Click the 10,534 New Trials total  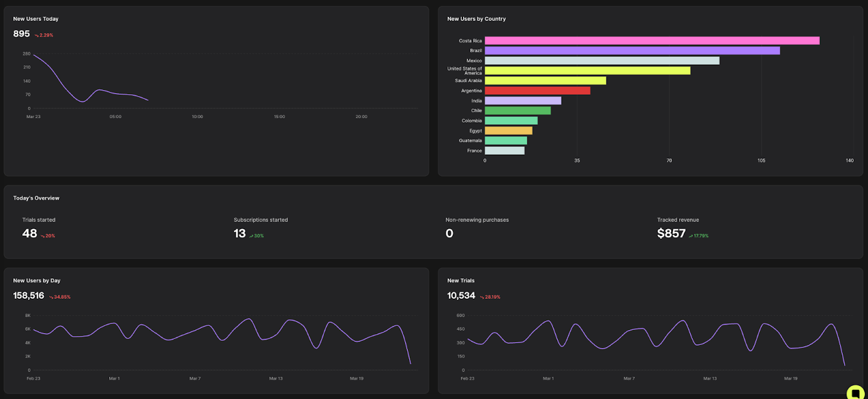tap(459, 295)
